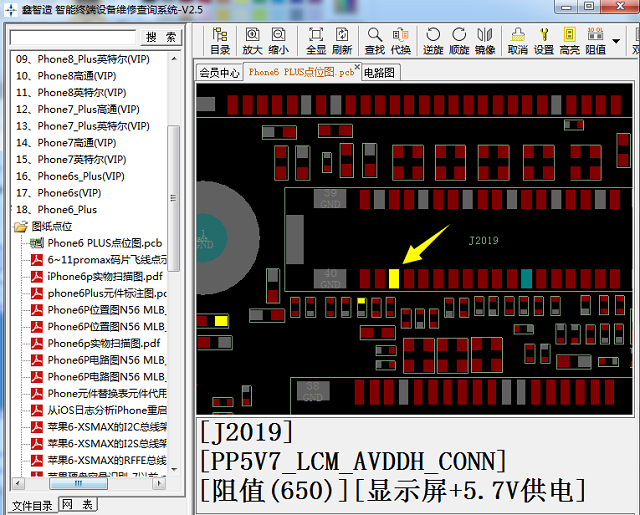Click the 缩小 zoom out tool
Screen dimensions: 640x515
pos(279,41)
